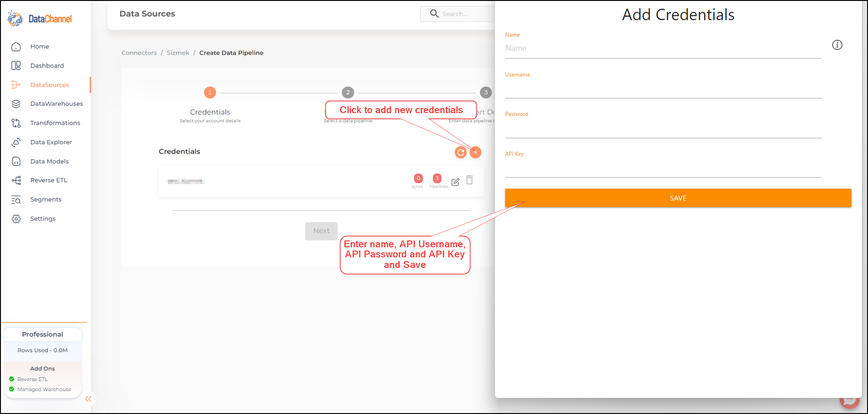Focus the API Key input field
This screenshot has height=414, width=868.
click(x=663, y=168)
